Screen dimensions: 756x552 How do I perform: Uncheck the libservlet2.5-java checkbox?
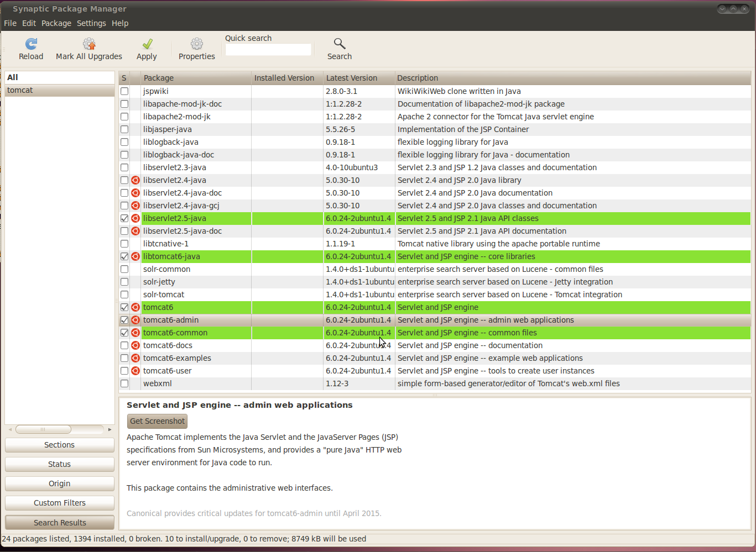[124, 218]
